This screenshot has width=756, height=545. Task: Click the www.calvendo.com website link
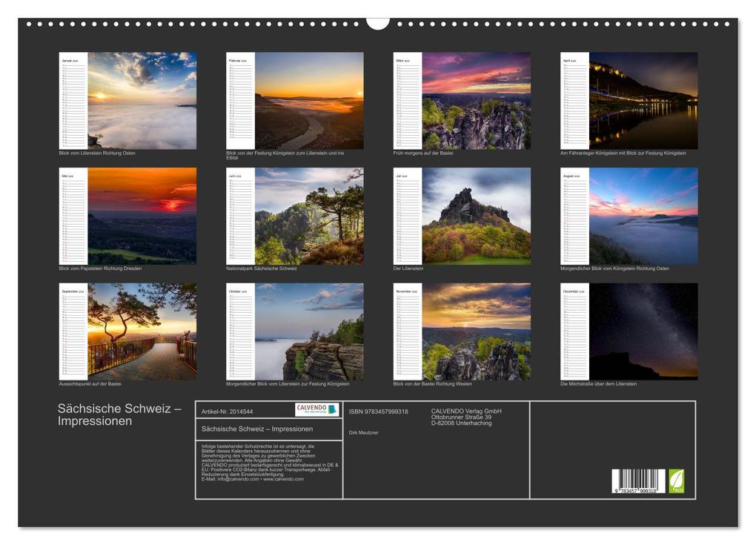[x=284, y=479]
